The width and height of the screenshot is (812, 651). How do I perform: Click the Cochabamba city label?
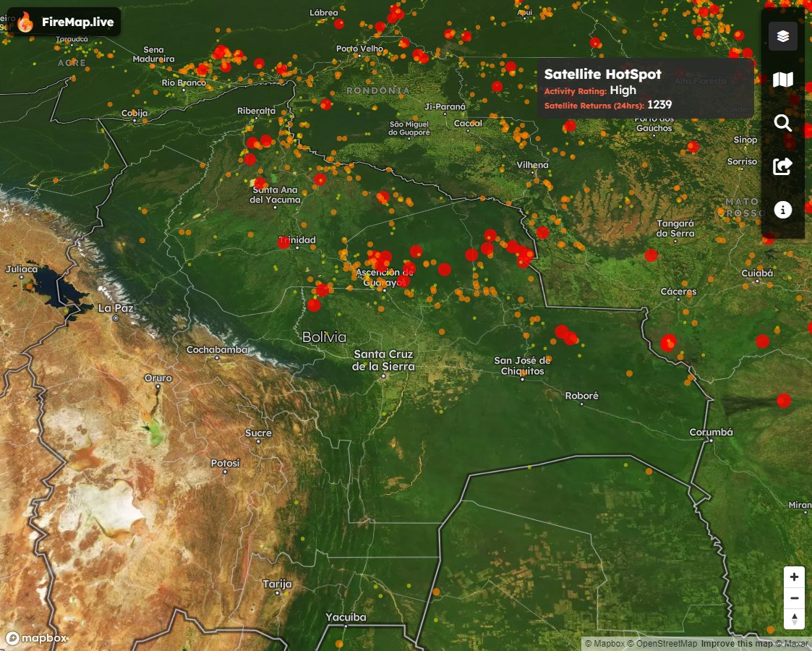pyautogui.click(x=217, y=349)
